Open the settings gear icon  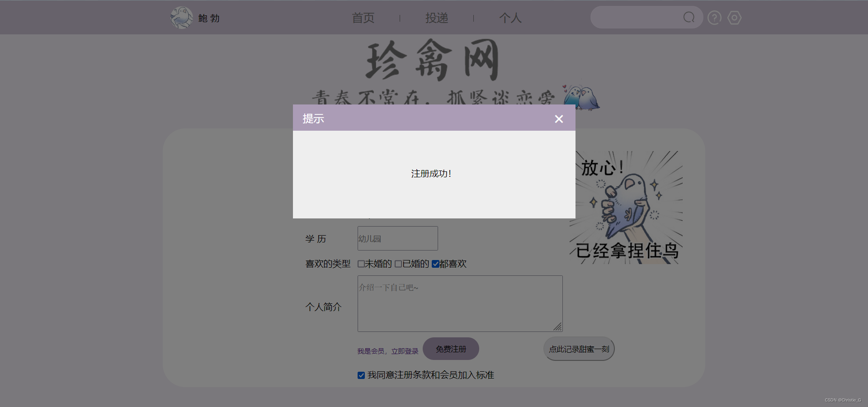(x=734, y=18)
